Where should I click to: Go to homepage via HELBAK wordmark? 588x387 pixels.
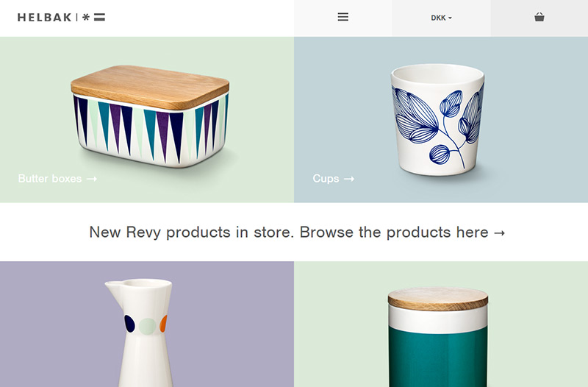pos(44,17)
